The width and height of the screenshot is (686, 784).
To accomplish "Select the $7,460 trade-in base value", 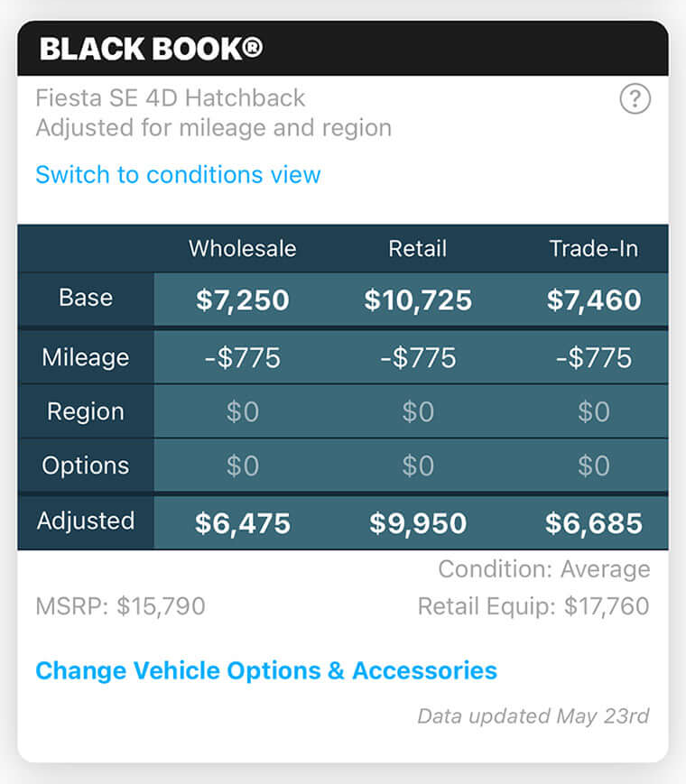I will point(594,298).
